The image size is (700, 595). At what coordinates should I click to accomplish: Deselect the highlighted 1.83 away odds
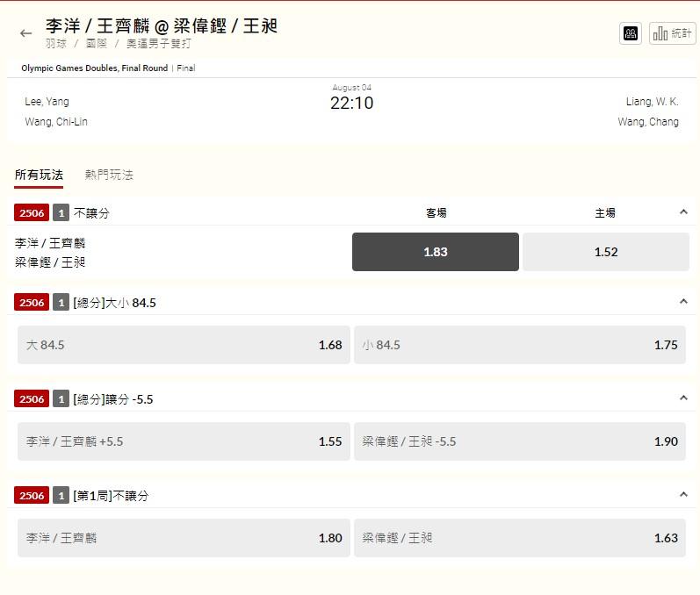tap(436, 252)
